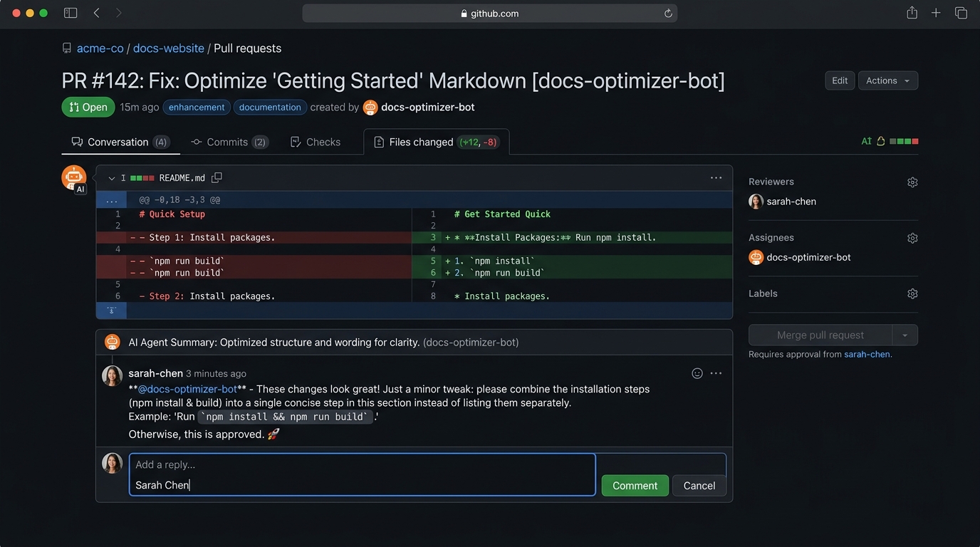This screenshot has width=980, height=547.
Task: Click sarah-chen's avatar on the review comment
Action: tap(113, 376)
